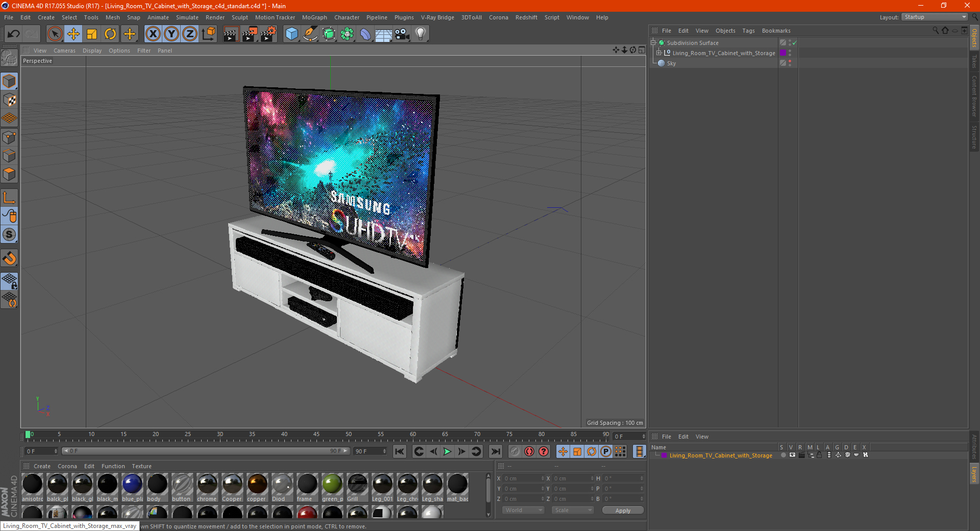Activate the Move tool in top toolbar
The width and height of the screenshot is (980, 531).
[x=73, y=34]
